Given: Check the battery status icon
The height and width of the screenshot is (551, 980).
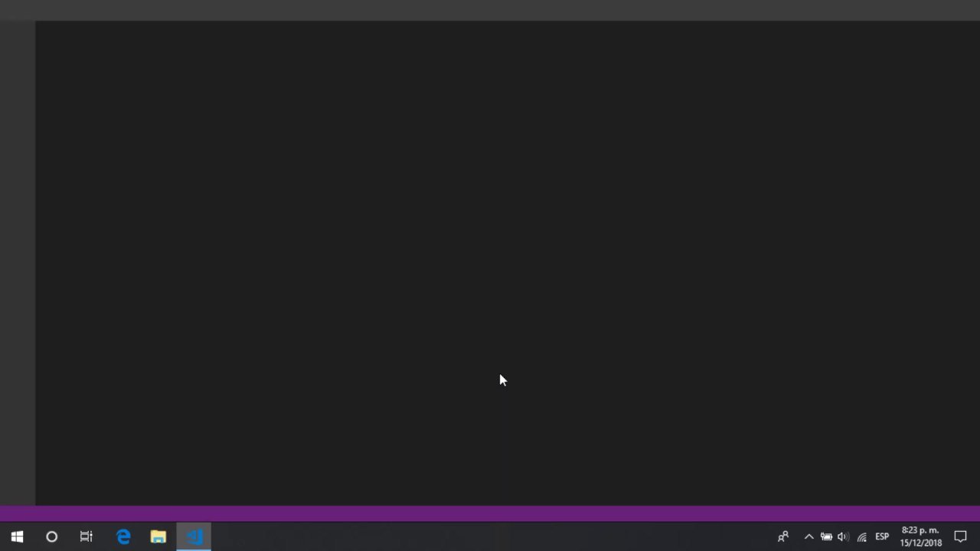Looking at the screenshot, I should click(x=826, y=537).
